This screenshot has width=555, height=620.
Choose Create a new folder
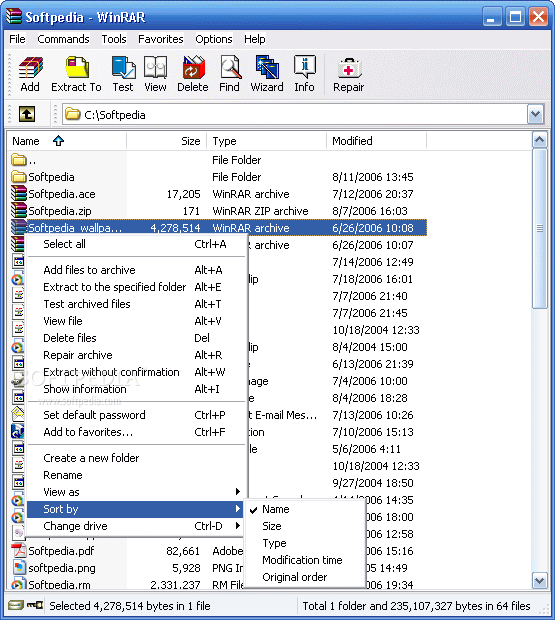tap(136, 458)
